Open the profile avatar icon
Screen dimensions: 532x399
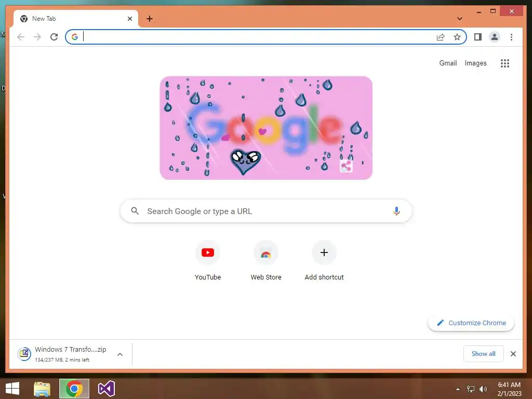495,37
